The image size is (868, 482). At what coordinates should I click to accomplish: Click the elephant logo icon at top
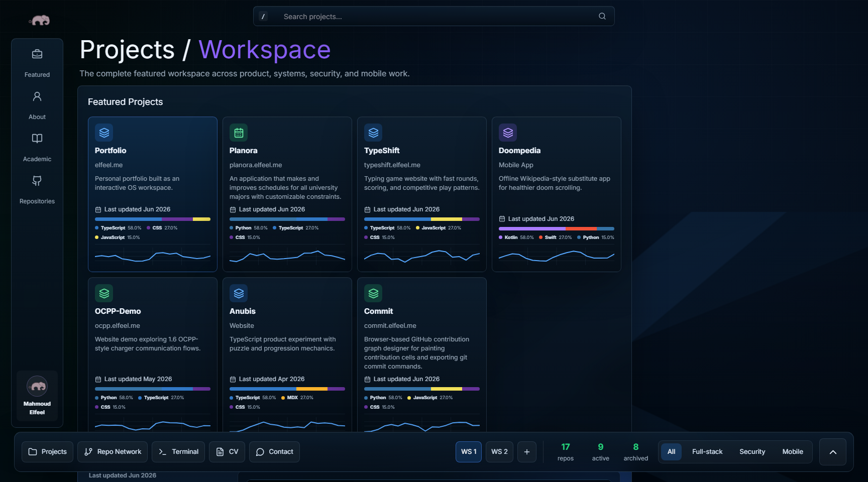[39, 20]
